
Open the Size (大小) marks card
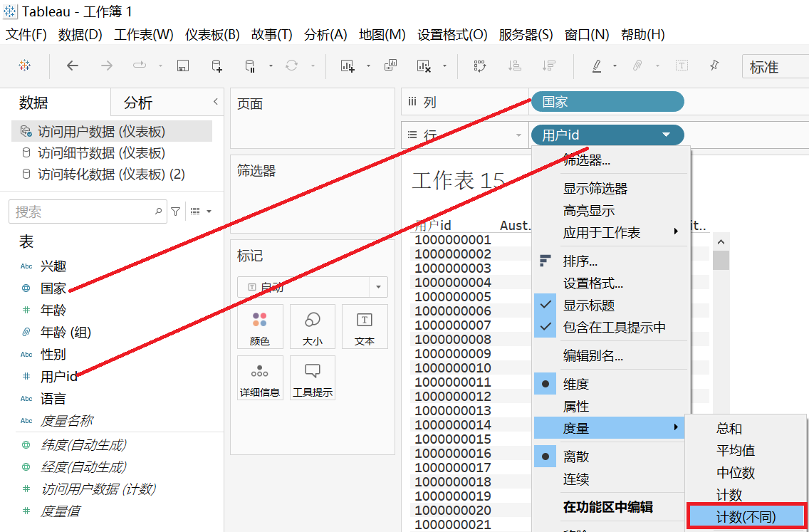point(313,326)
